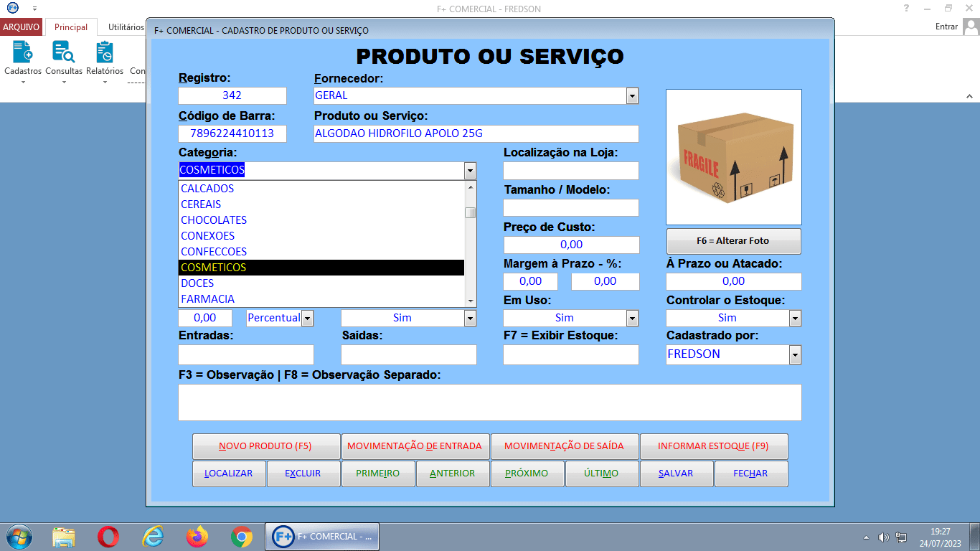Click the help question mark icon
The width and height of the screenshot is (980, 551).
pyautogui.click(x=907, y=8)
